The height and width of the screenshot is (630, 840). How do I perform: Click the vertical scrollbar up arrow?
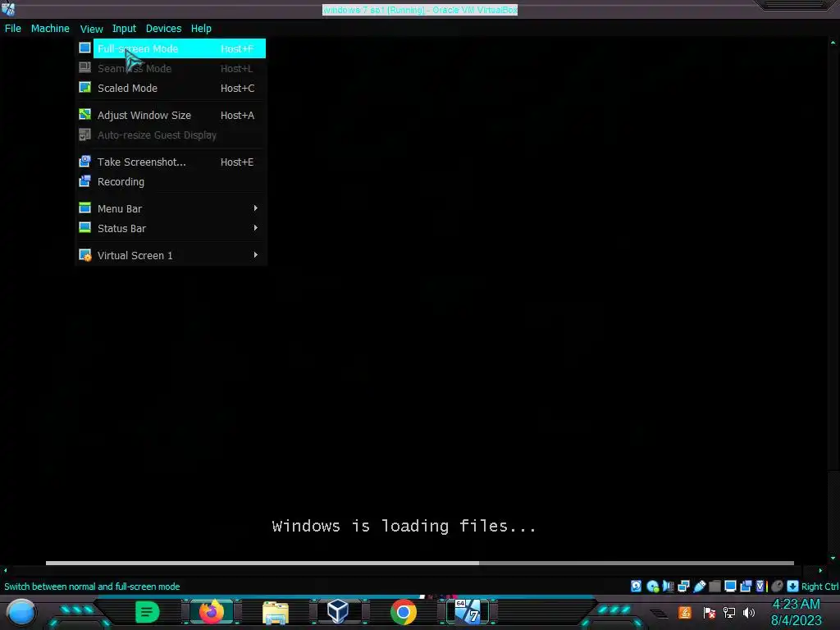tap(833, 43)
